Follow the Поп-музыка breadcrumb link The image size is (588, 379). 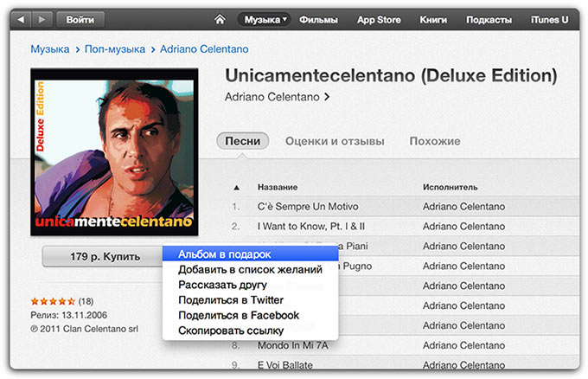(115, 49)
